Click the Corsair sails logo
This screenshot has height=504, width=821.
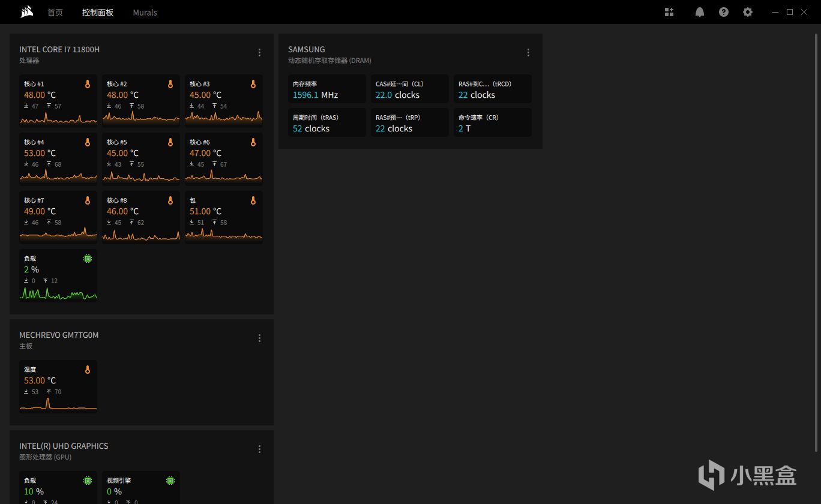[x=26, y=12]
